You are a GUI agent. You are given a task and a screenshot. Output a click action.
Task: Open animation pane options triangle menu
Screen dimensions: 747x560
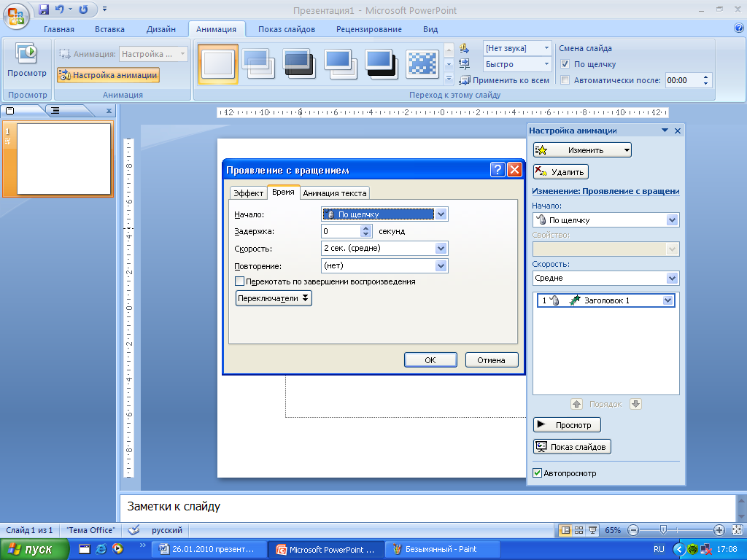click(x=665, y=130)
